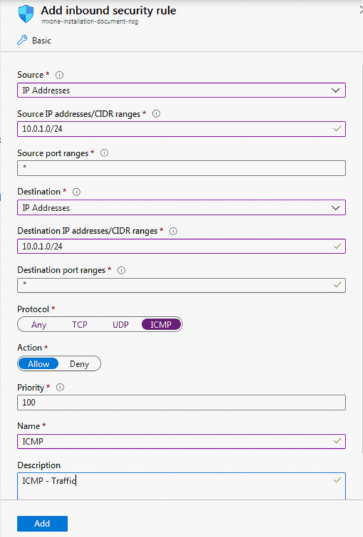Viewport: 363px width, 537px height.
Task: Click the info icon beside Destination label
Action: (x=77, y=192)
